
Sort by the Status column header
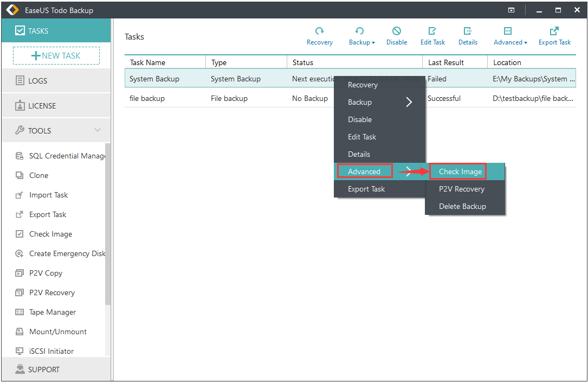pos(355,62)
